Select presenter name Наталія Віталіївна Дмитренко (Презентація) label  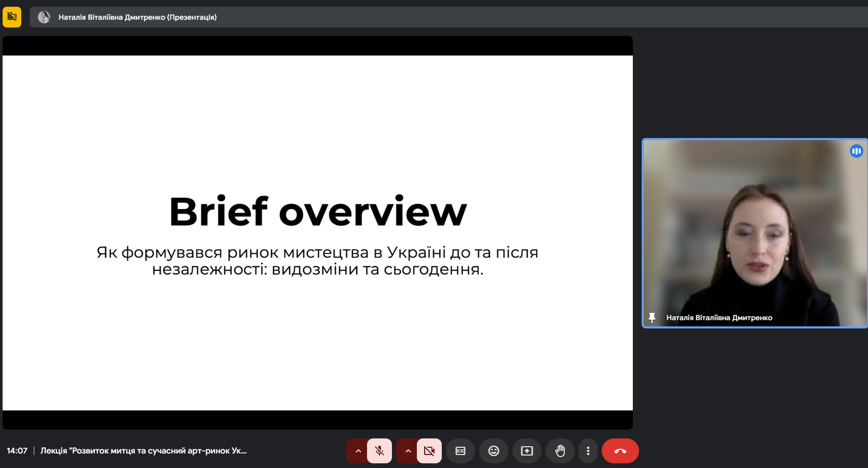coord(138,17)
